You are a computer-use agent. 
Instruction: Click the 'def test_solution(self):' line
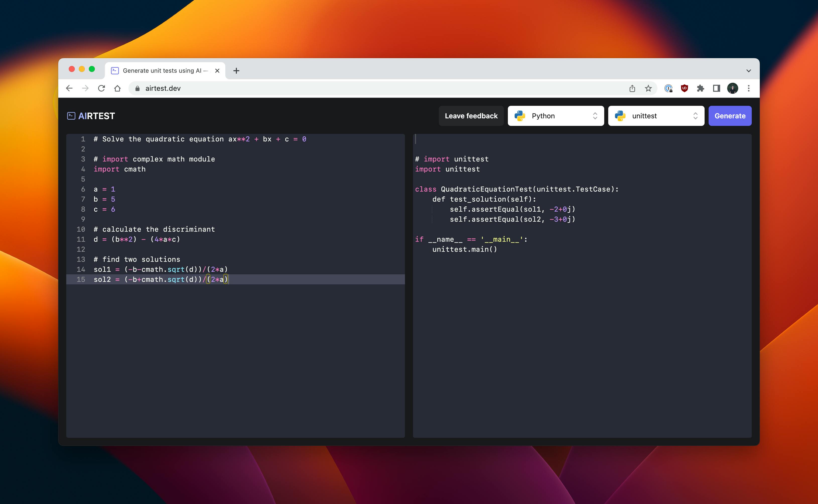pos(484,199)
